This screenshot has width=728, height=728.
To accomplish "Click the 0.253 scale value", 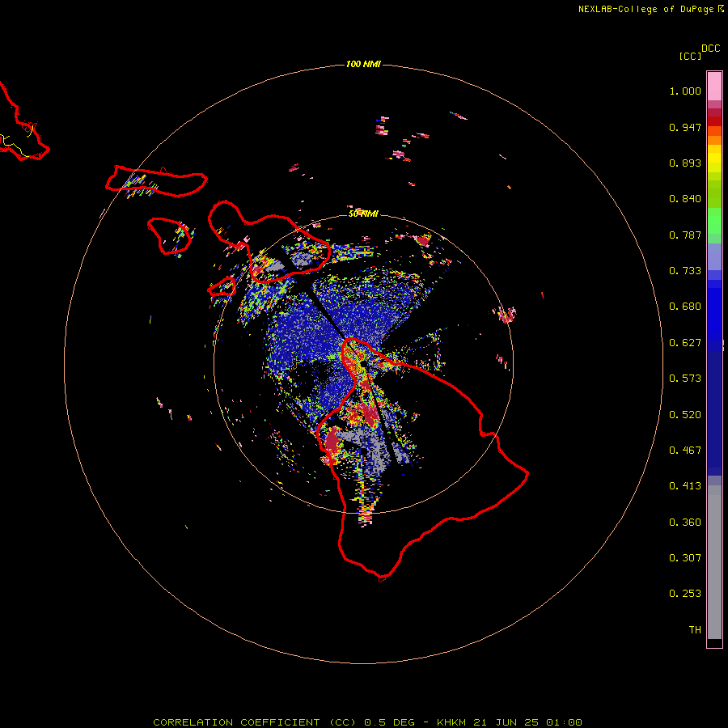I will tap(685, 594).
